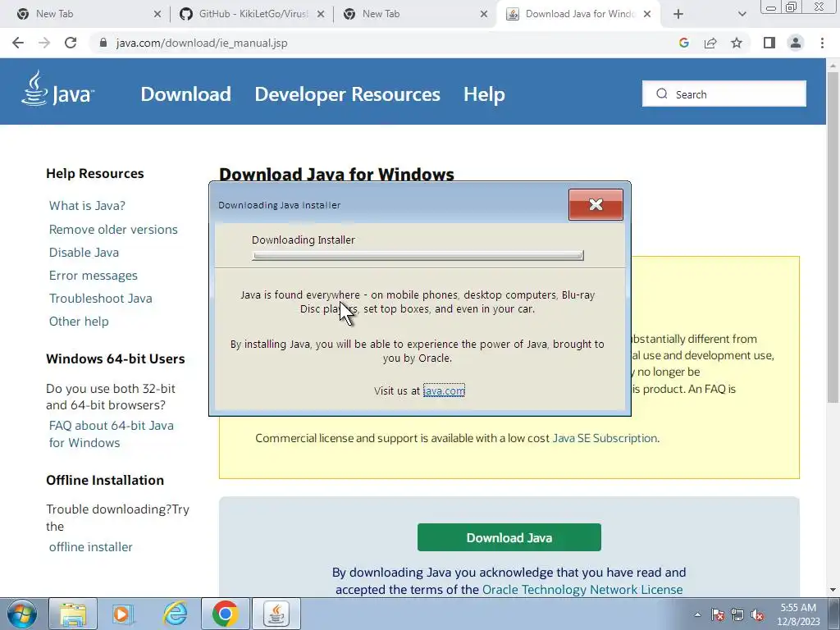Show hidden tray icons arrow
The width and height of the screenshot is (840, 630).
click(x=697, y=614)
